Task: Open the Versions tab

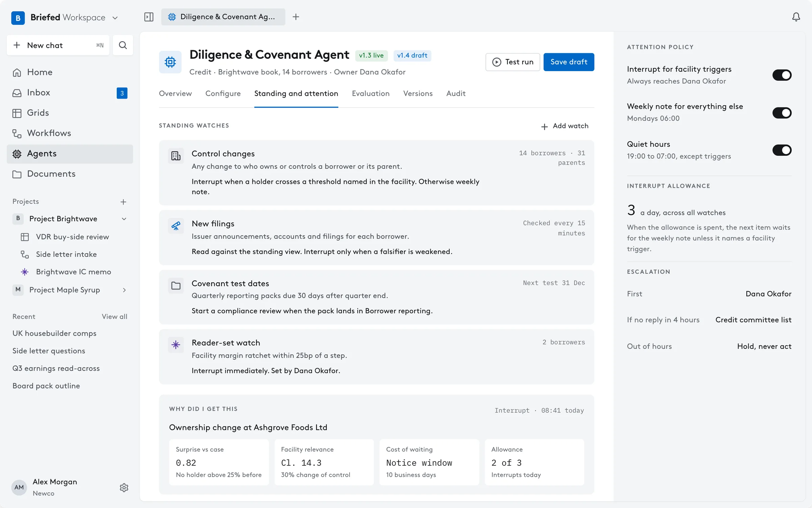Action: pos(418,93)
